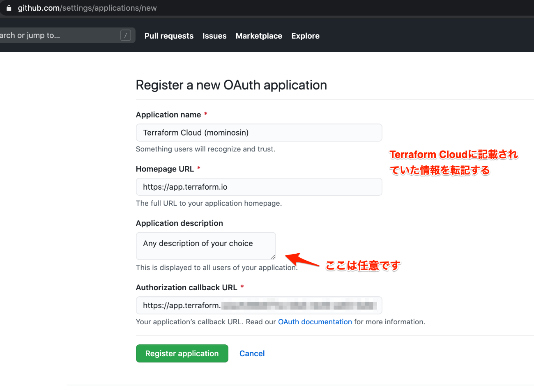Open Marketplace from the header
The height and width of the screenshot is (392, 534).
[259, 36]
